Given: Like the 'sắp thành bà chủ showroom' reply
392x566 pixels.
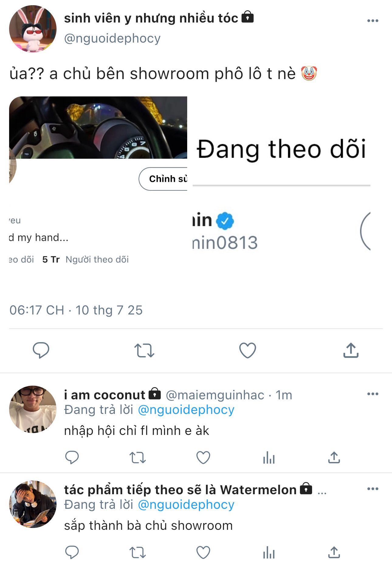Looking at the screenshot, I should point(203,552).
